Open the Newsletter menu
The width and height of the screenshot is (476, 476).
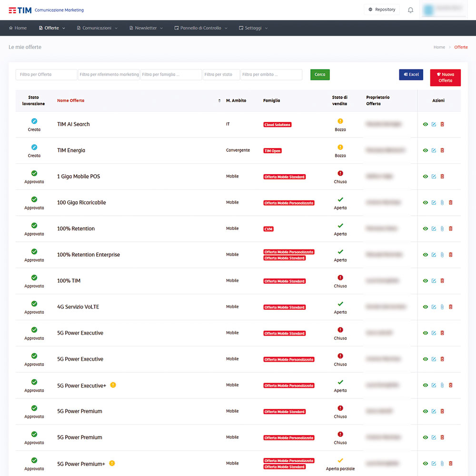point(146,28)
